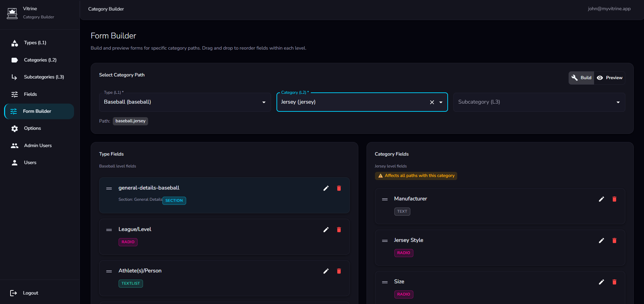This screenshot has height=304, width=644.
Task: Clear the Jersey category selection
Action: (x=432, y=102)
